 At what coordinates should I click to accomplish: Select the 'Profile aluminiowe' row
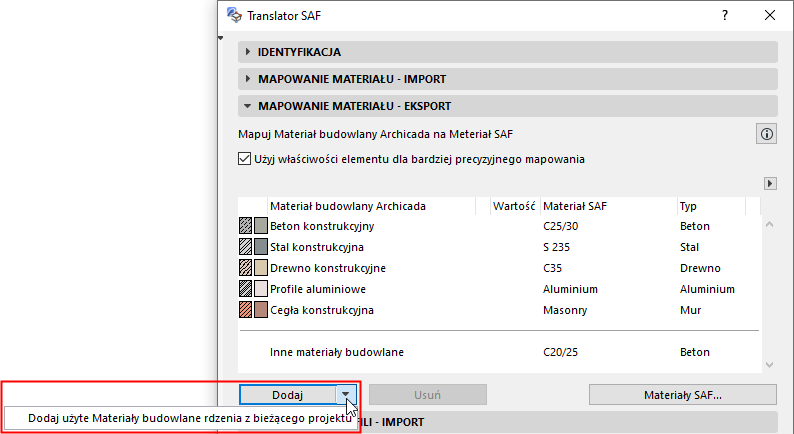click(499, 289)
